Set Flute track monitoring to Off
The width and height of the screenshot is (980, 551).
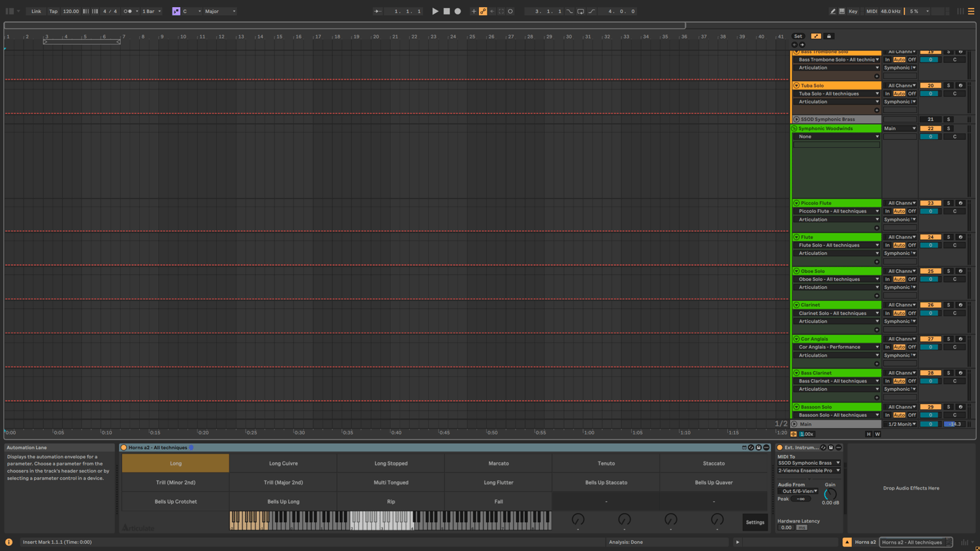pyautogui.click(x=912, y=245)
